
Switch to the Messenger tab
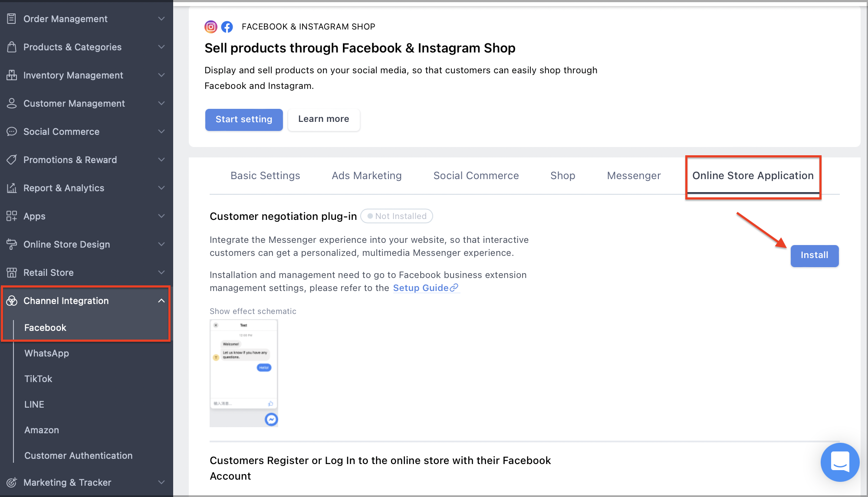(x=634, y=176)
